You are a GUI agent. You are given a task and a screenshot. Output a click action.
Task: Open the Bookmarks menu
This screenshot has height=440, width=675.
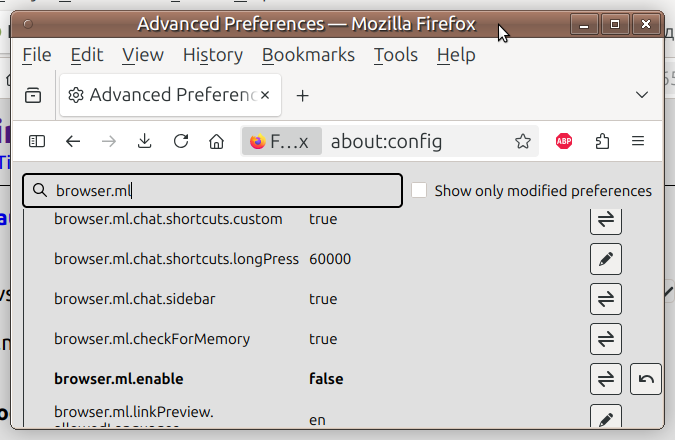coord(308,55)
